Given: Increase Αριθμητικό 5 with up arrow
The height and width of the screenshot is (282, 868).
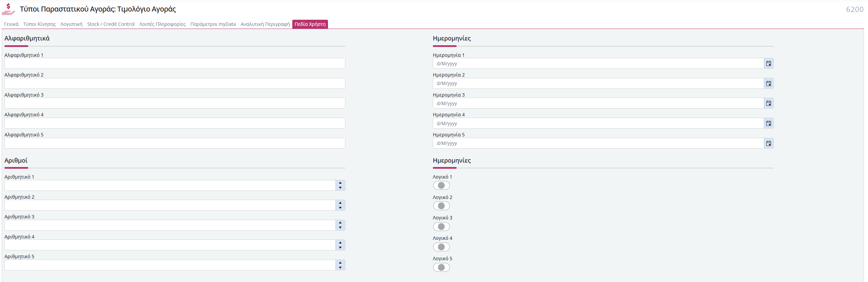Looking at the screenshot, I should pyautogui.click(x=340, y=263).
